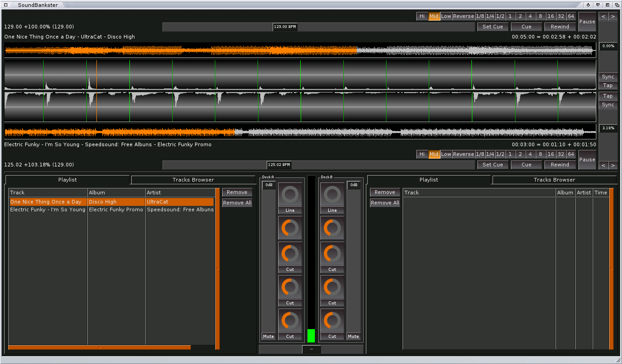
Task: Enable Hi filter on the bottom deck
Action: pos(422,154)
